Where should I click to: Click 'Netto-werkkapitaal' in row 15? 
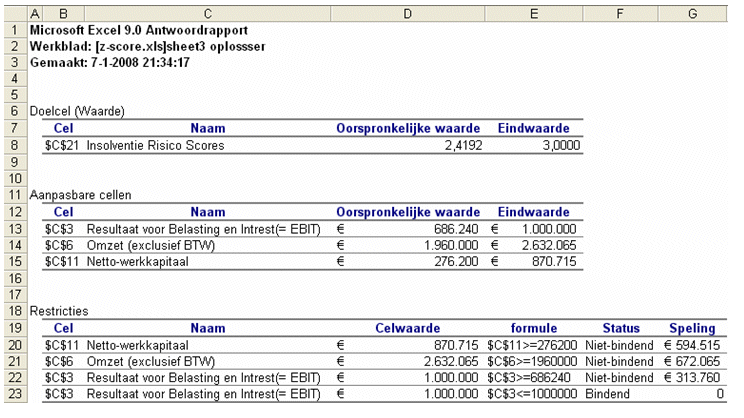click(x=138, y=261)
